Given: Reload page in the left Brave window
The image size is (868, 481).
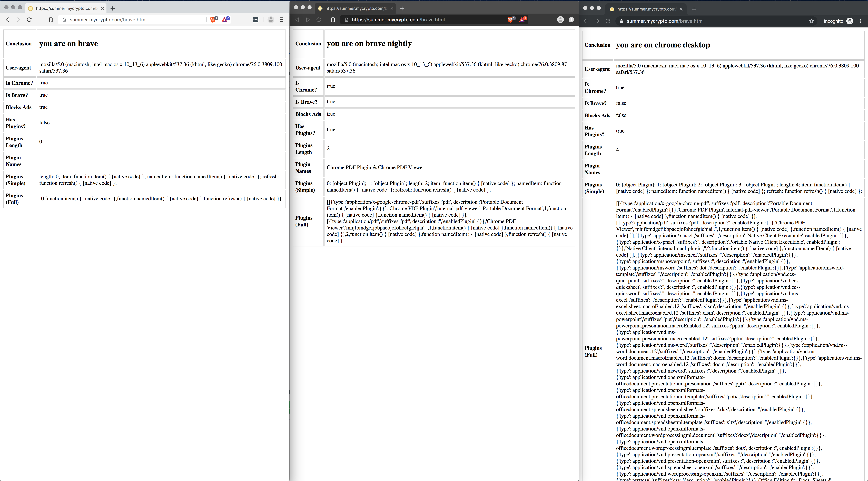Looking at the screenshot, I should point(29,19).
